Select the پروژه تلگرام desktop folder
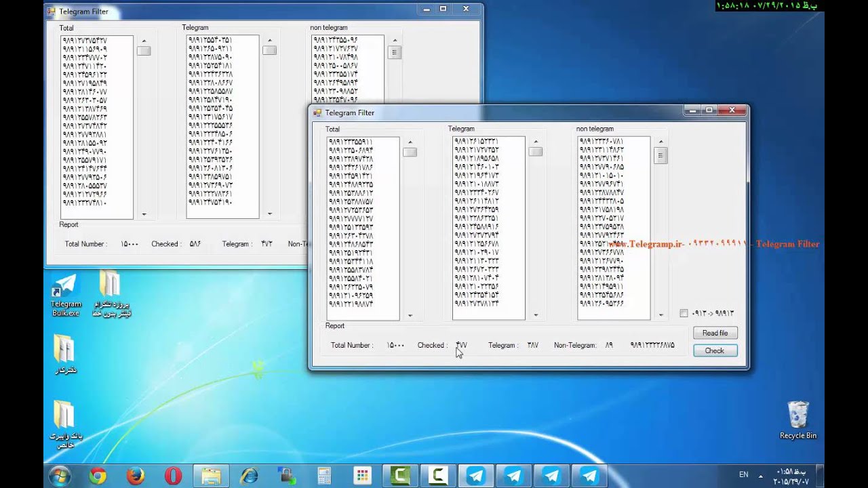The image size is (868, 488). click(x=111, y=294)
